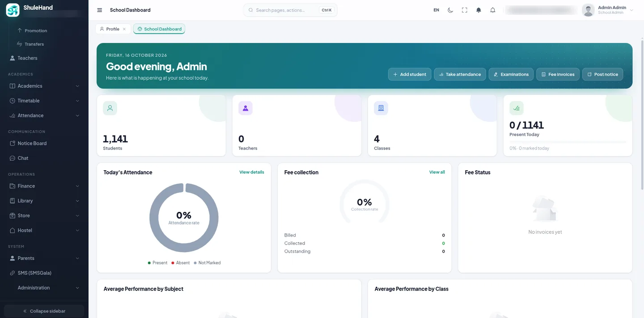Click the Timetable clock icon
Screen dimensions: 644x318
coord(13,101)
